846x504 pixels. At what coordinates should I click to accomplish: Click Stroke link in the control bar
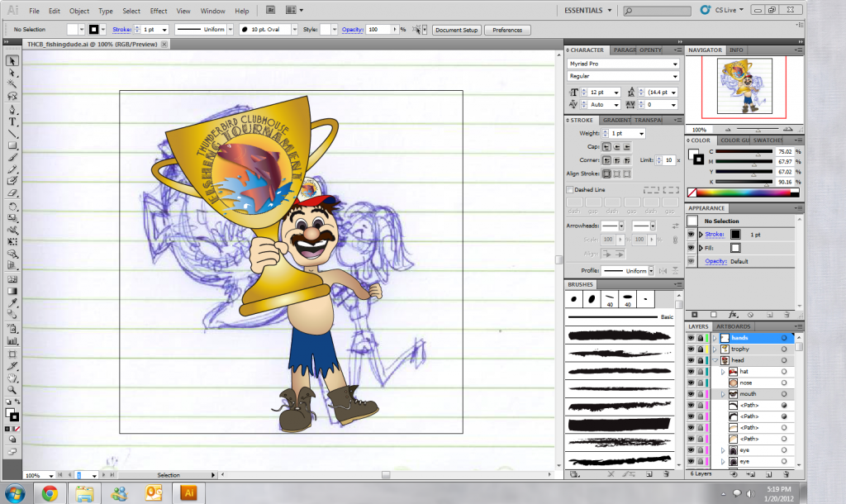tap(121, 30)
